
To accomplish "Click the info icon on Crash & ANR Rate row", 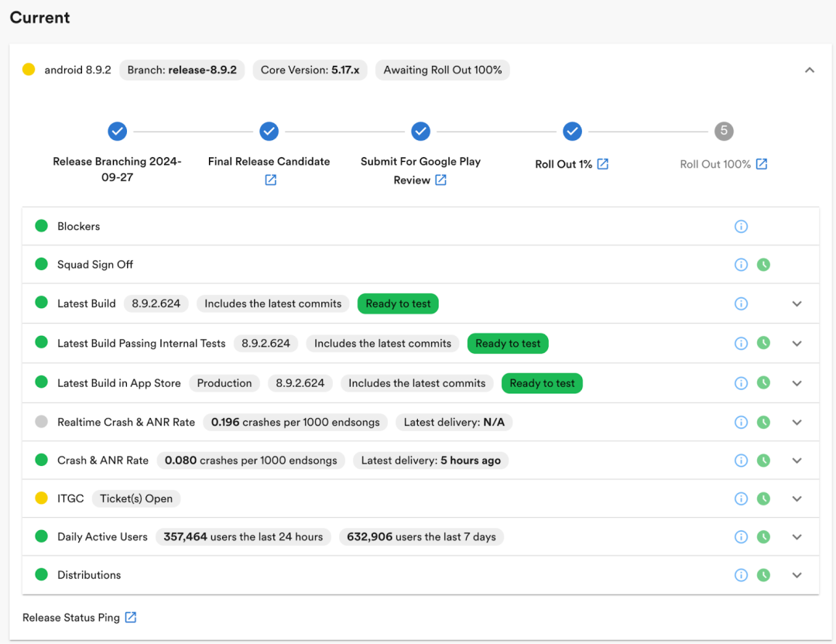I will tap(741, 460).
